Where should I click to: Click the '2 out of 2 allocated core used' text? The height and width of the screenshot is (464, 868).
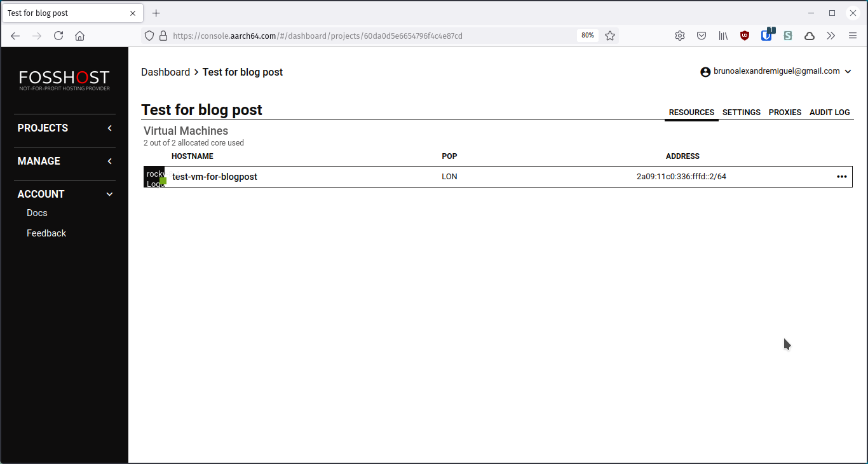(x=194, y=143)
